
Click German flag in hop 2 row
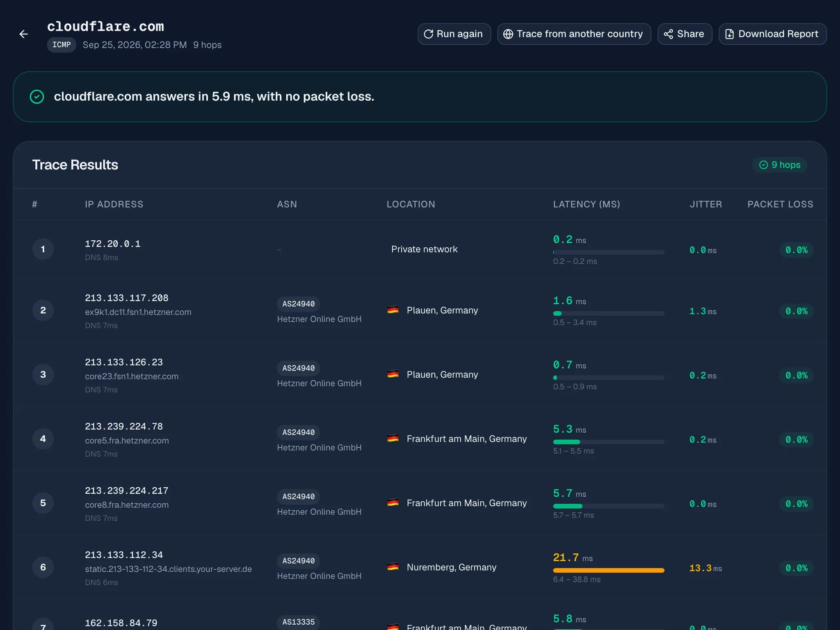click(393, 310)
